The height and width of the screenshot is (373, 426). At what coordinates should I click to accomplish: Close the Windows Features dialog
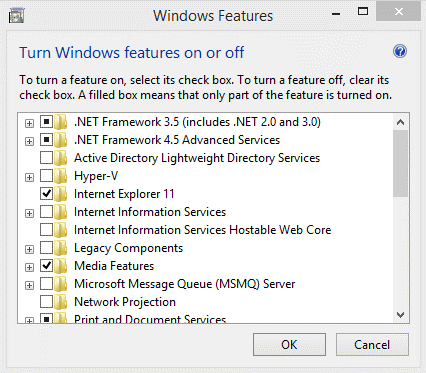coord(398,12)
